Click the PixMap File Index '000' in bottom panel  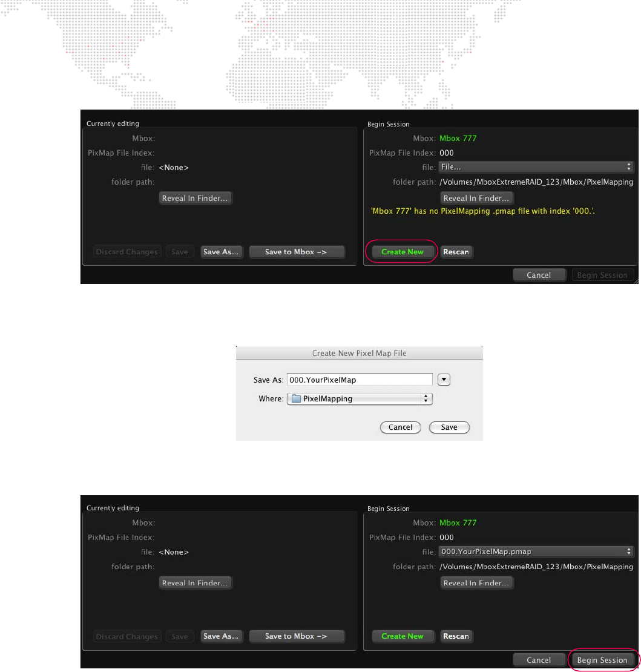tap(447, 538)
